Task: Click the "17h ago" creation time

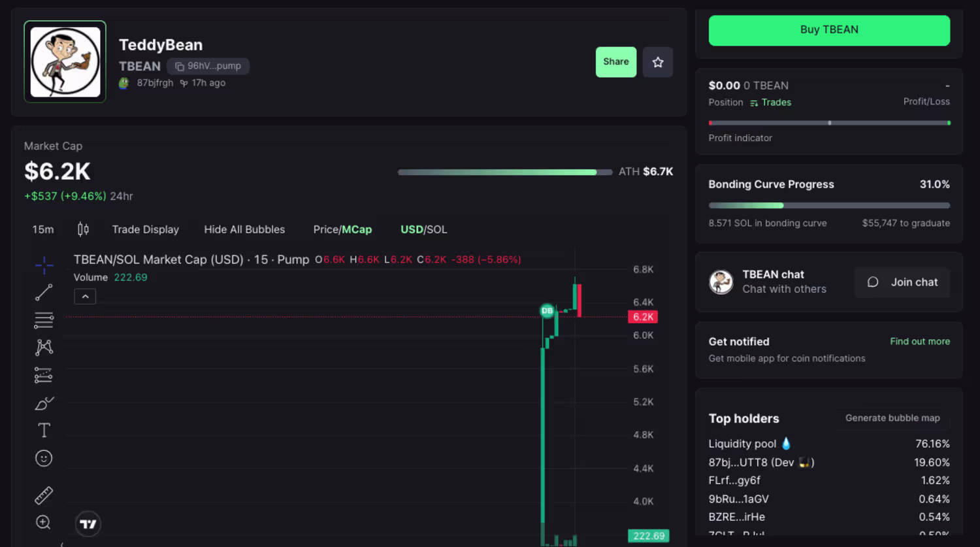Action: pos(208,83)
